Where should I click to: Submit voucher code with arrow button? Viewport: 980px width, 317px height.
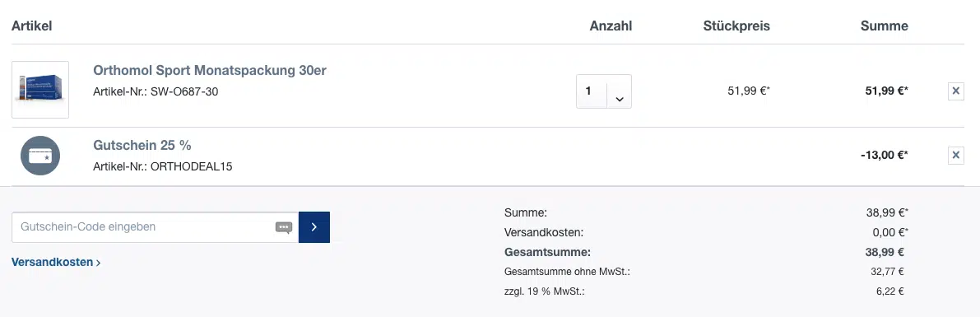click(x=314, y=227)
